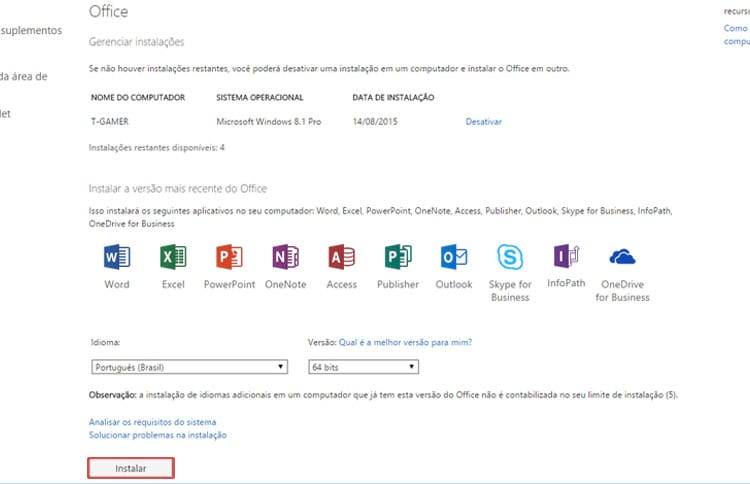Open 'Solucionar problemas na instalação' link
The height and width of the screenshot is (484, 750).
pyautogui.click(x=157, y=435)
